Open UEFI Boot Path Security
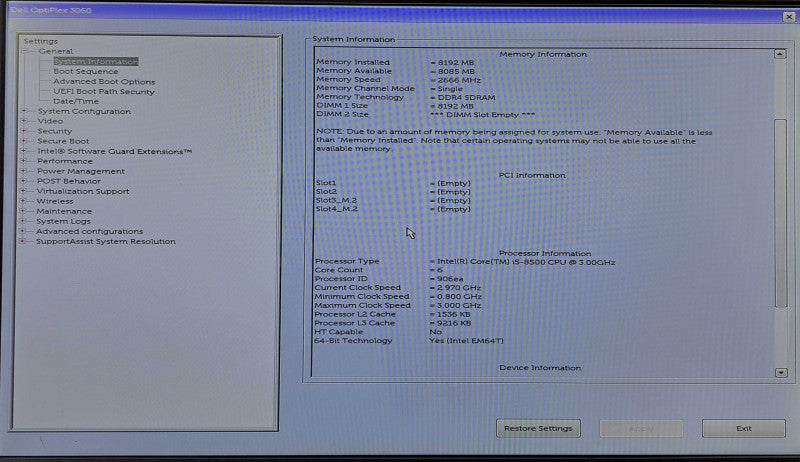Viewport: 800px width, 462px height. (x=104, y=92)
